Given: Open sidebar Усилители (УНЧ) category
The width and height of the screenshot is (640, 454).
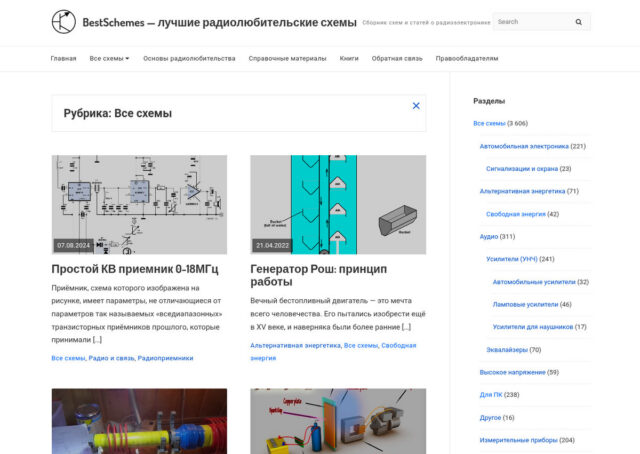Looking at the screenshot, I should (x=512, y=259).
